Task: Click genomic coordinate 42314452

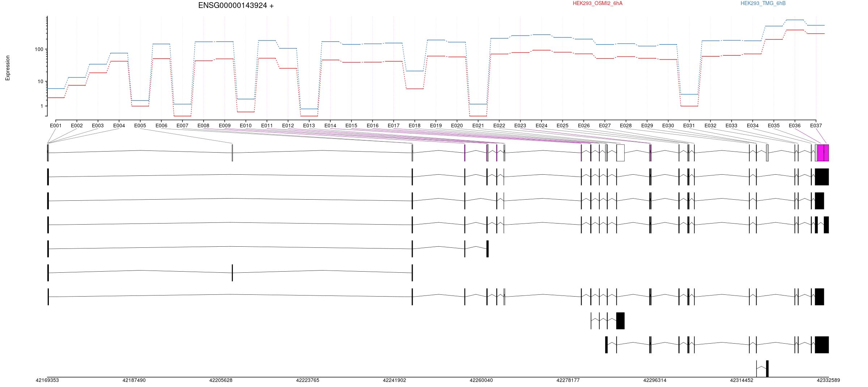Action: (x=742, y=380)
